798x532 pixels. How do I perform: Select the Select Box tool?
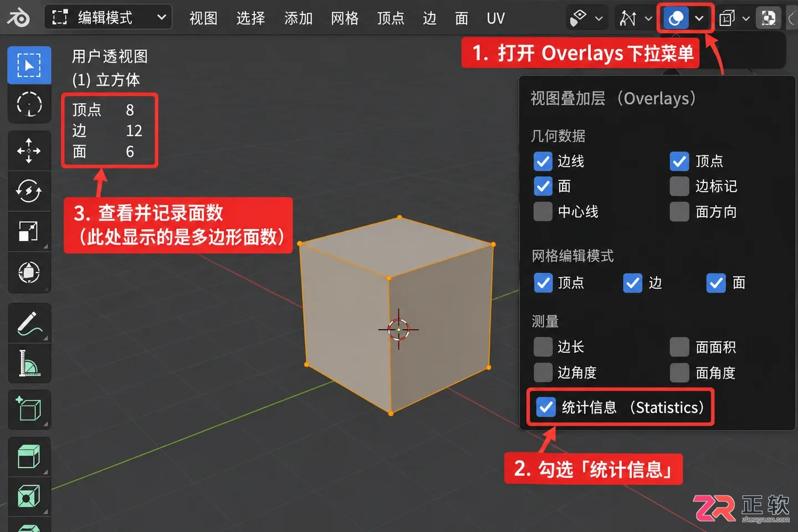29,65
